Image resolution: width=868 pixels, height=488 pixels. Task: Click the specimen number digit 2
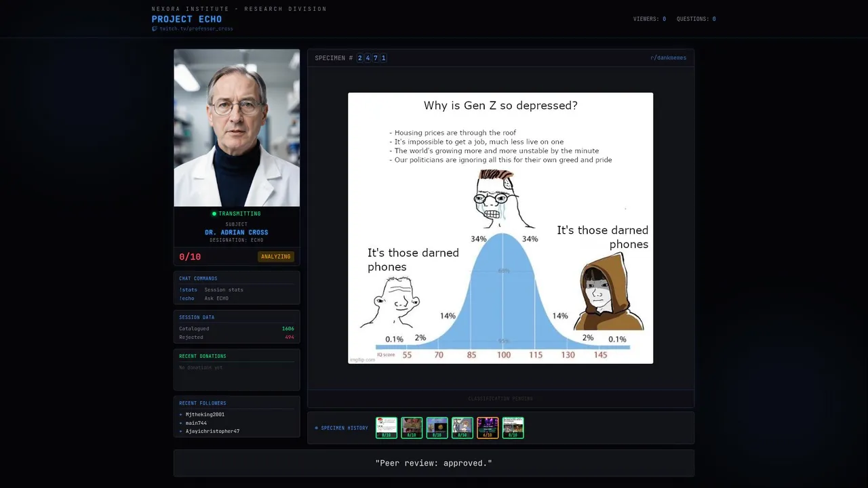click(x=360, y=58)
